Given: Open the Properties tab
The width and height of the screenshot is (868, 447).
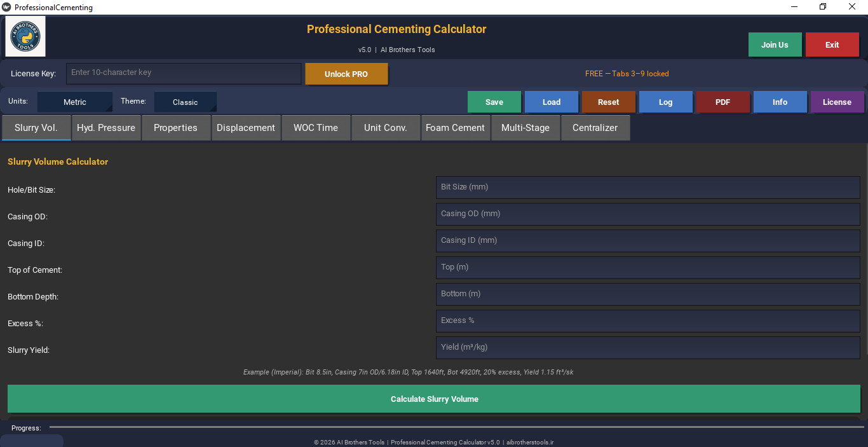Looking at the screenshot, I should [x=175, y=128].
